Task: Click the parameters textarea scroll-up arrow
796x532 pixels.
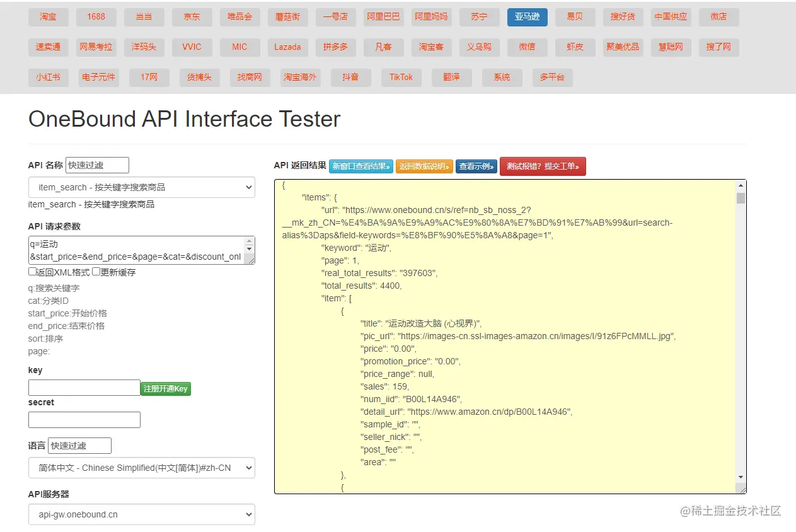Action: (x=250, y=241)
